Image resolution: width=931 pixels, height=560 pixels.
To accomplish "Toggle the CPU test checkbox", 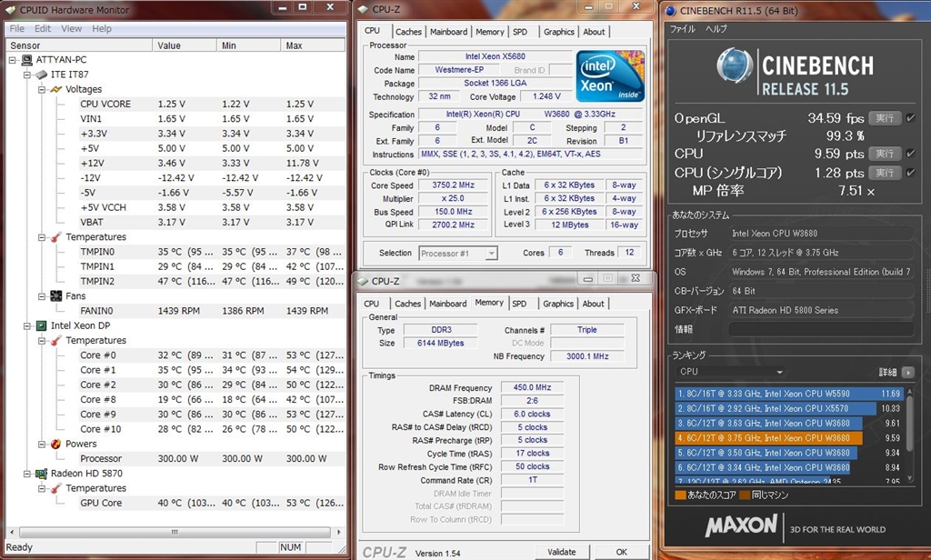I will point(911,154).
